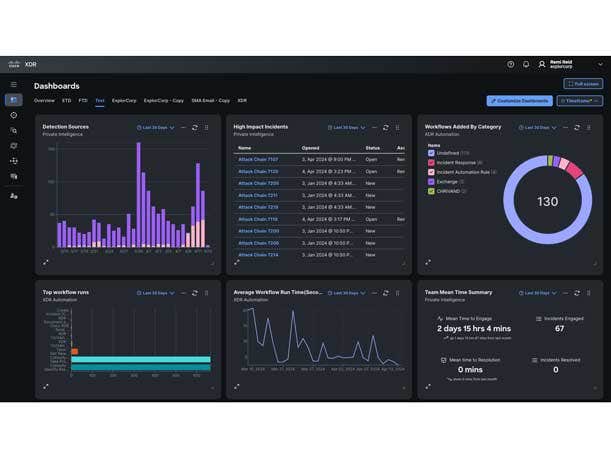Click the notifications bell icon
Screen dimensions: 611x458
coord(526,64)
